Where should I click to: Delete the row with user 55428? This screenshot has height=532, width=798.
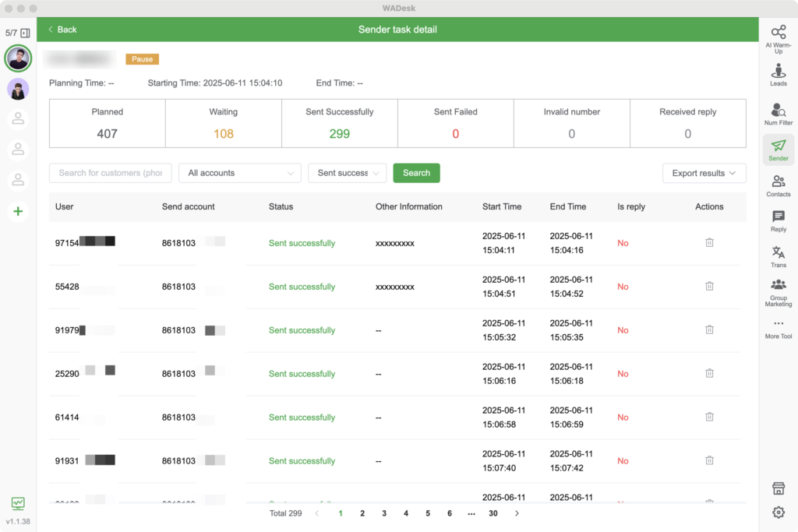pyautogui.click(x=709, y=287)
